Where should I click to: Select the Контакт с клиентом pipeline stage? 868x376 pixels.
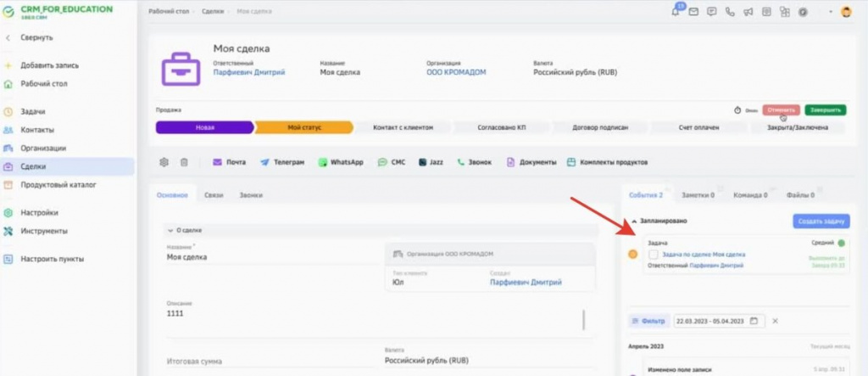(x=403, y=127)
